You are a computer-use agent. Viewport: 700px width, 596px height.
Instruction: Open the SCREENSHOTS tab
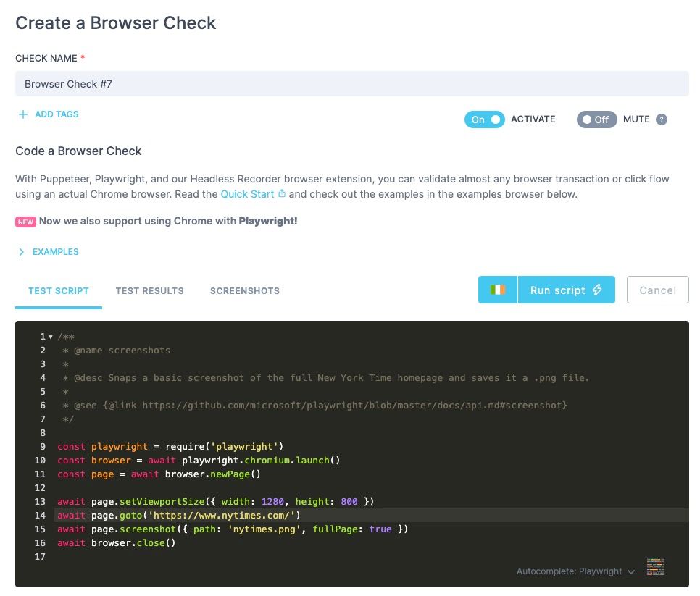(244, 290)
